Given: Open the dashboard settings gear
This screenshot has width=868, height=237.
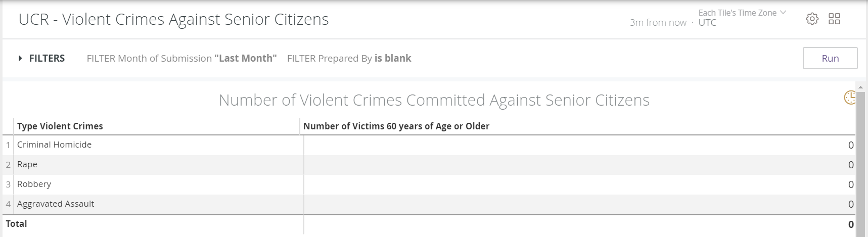Looking at the screenshot, I should coord(812,19).
